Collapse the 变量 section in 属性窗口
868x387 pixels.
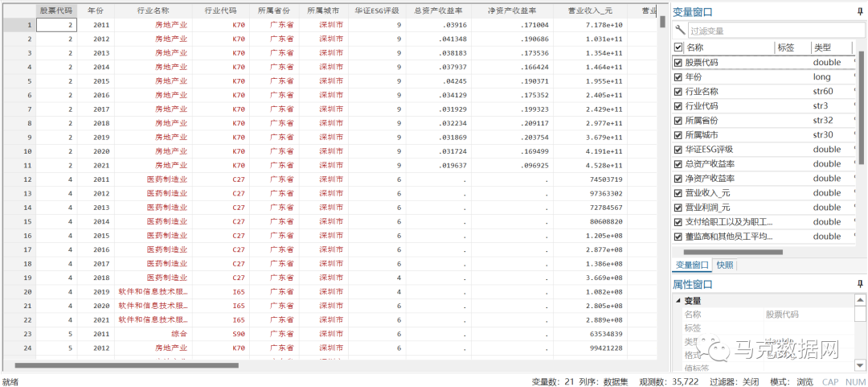coord(678,300)
